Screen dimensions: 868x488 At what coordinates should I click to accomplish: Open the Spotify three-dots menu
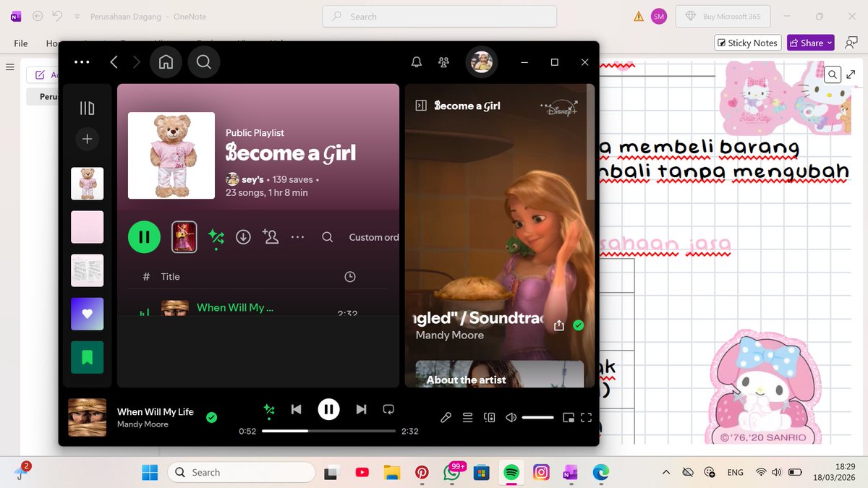click(82, 62)
